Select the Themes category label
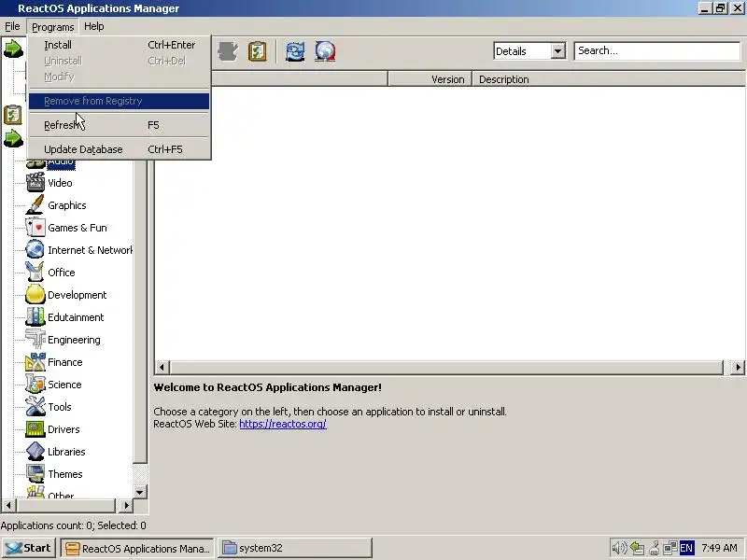This screenshot has width=747, height=560. (65, 474)
